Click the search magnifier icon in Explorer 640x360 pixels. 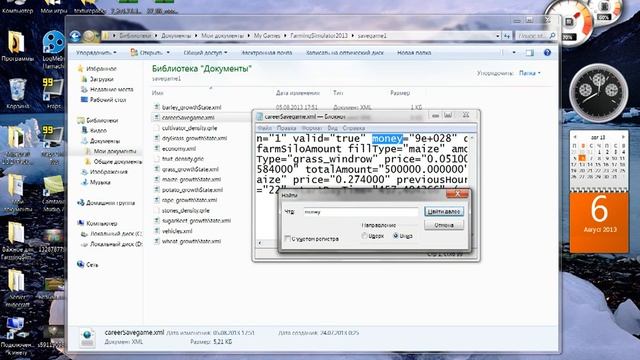point(552,36)
